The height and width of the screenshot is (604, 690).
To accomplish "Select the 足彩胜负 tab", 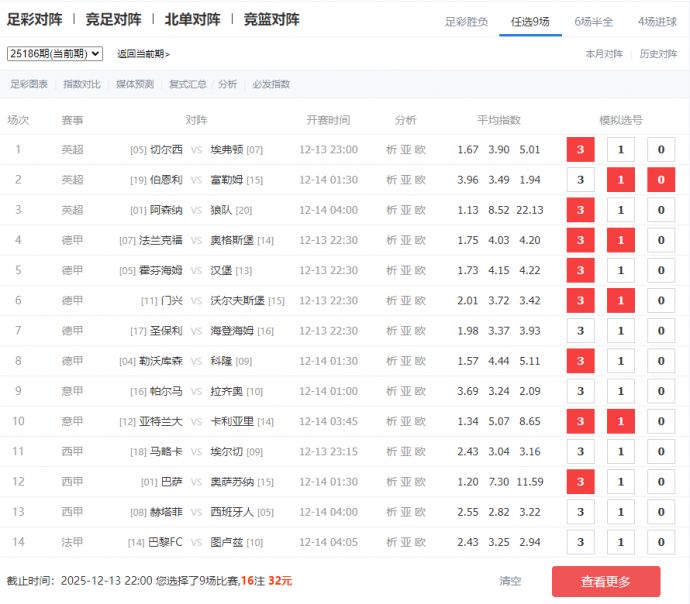I will (466, 21).
